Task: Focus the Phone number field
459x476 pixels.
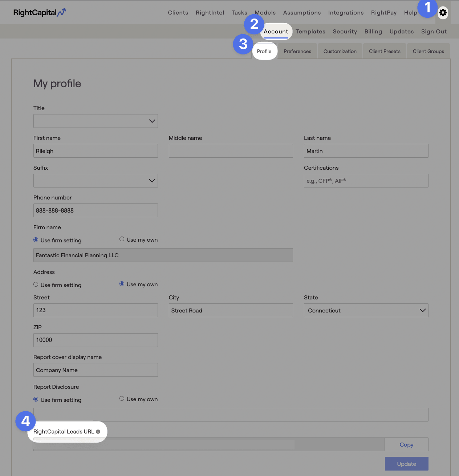Action: click(x=96, y=210)
